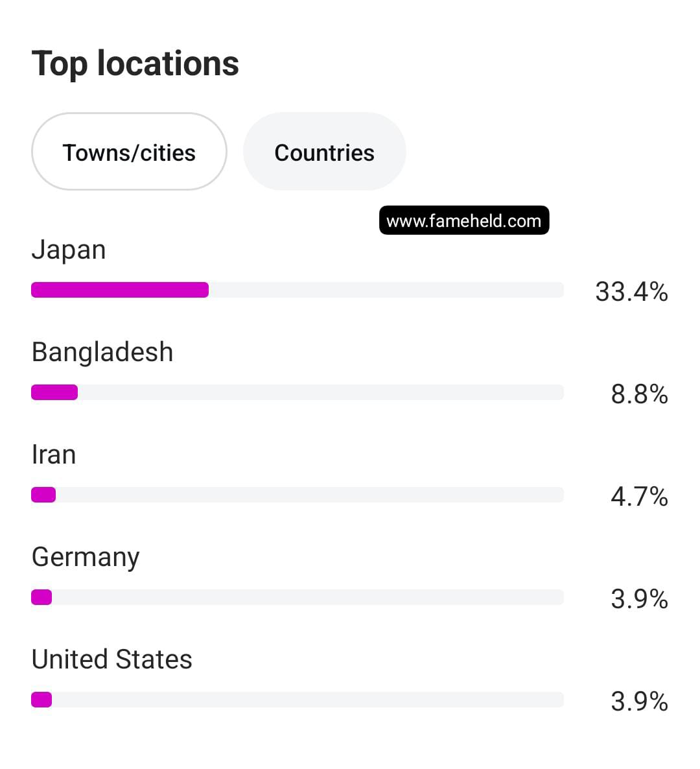Select the Japan country label
The width and height of the screenshot is (700, 769).
[x=69, y=250]
